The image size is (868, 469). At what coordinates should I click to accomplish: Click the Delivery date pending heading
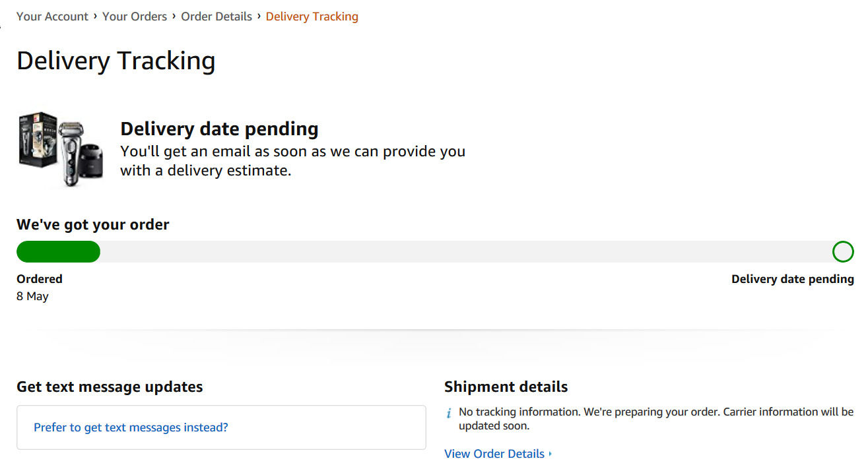[219, 129]
